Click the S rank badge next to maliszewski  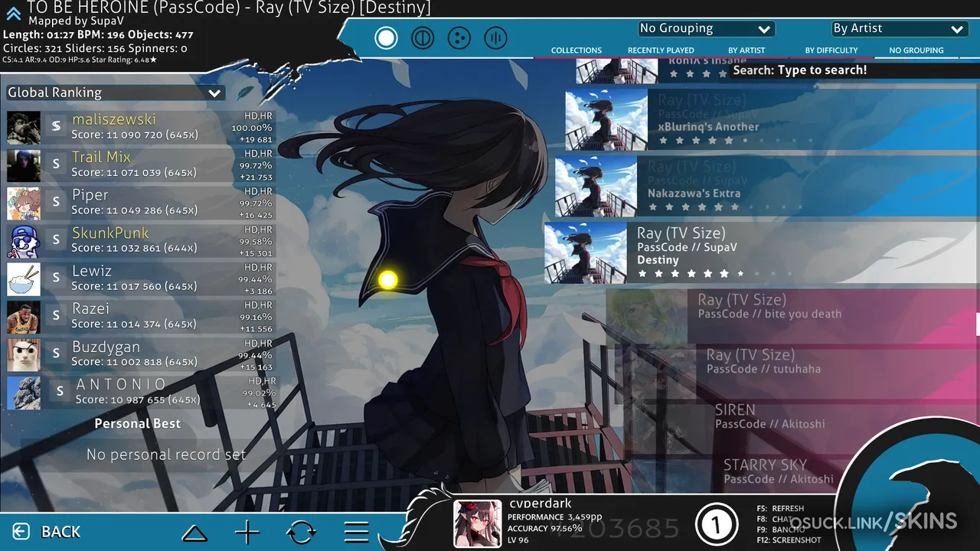(56, 127)
